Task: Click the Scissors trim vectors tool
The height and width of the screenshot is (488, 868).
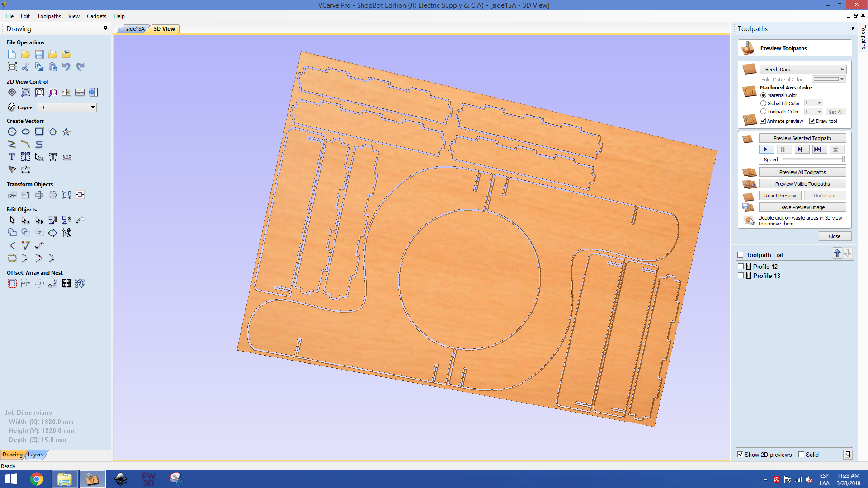Action: [x=66, y=233]
